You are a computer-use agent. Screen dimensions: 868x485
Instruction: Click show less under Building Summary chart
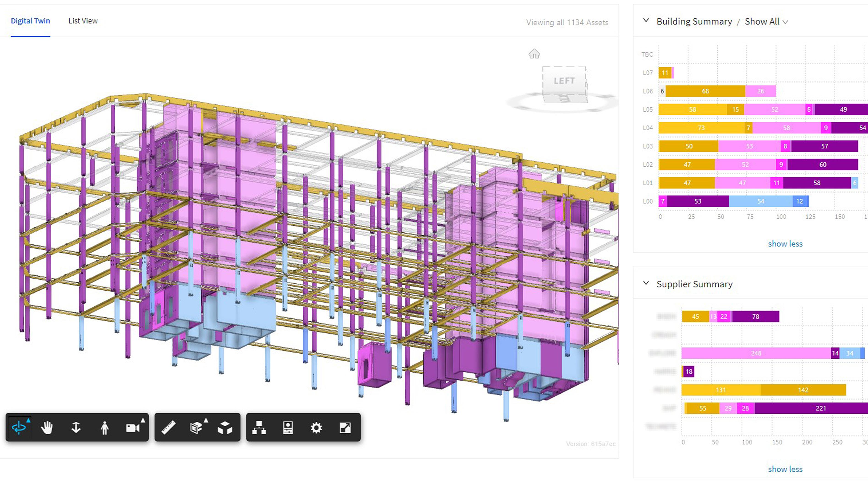785,243
